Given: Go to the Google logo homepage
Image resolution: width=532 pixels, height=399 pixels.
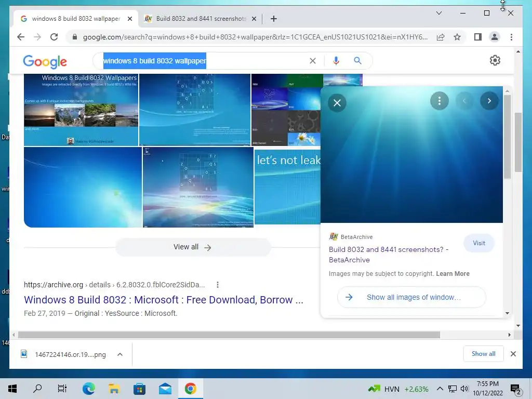Looking at the screenshot, I should 45,61.
